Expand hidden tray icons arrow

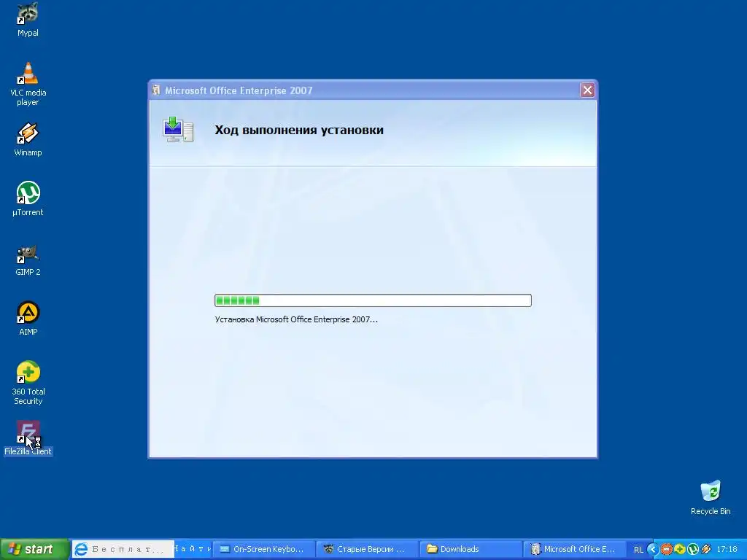point(653,549)
